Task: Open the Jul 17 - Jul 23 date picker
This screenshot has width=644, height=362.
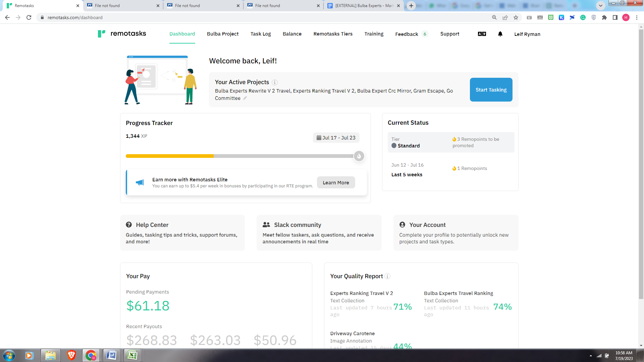Action: 336,138
